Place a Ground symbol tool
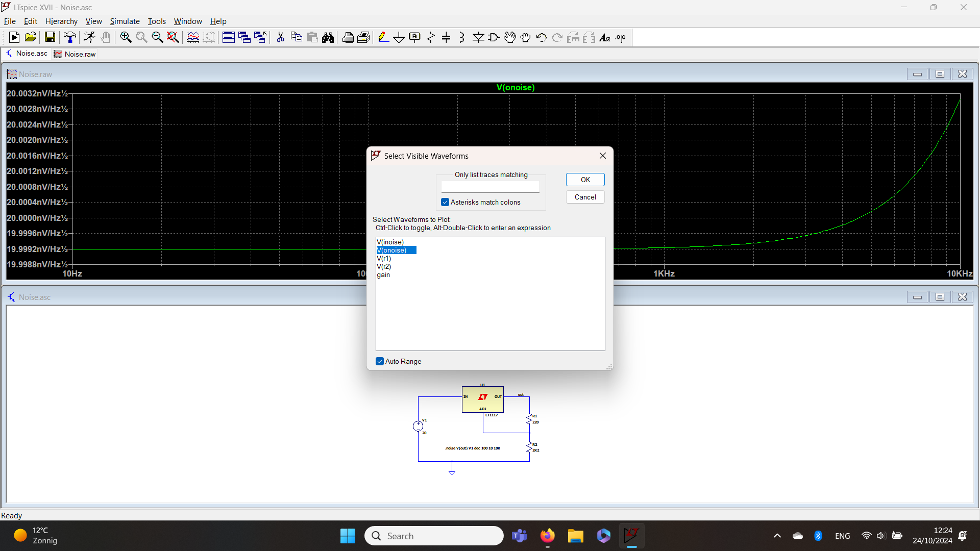The width and height of the screenshot is (980, 551). tap(399, 37)
